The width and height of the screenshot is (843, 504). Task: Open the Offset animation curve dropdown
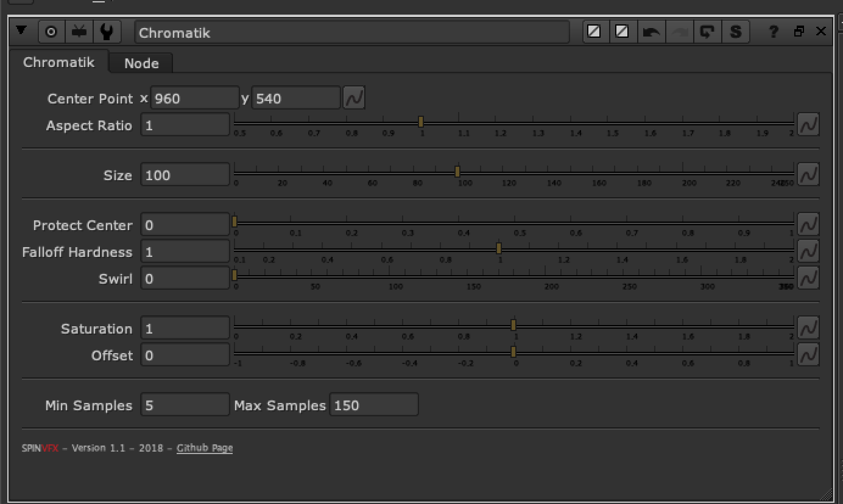(x=808, y=354)
